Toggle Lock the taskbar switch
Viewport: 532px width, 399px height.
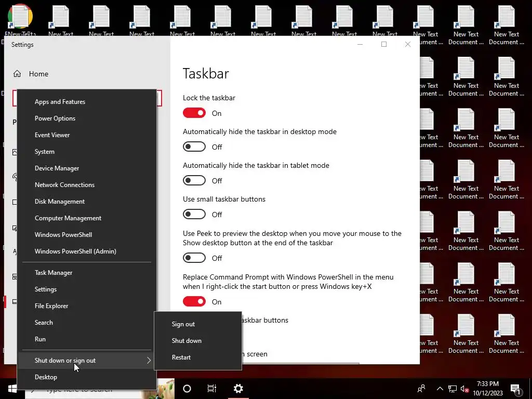pos(194,113)
